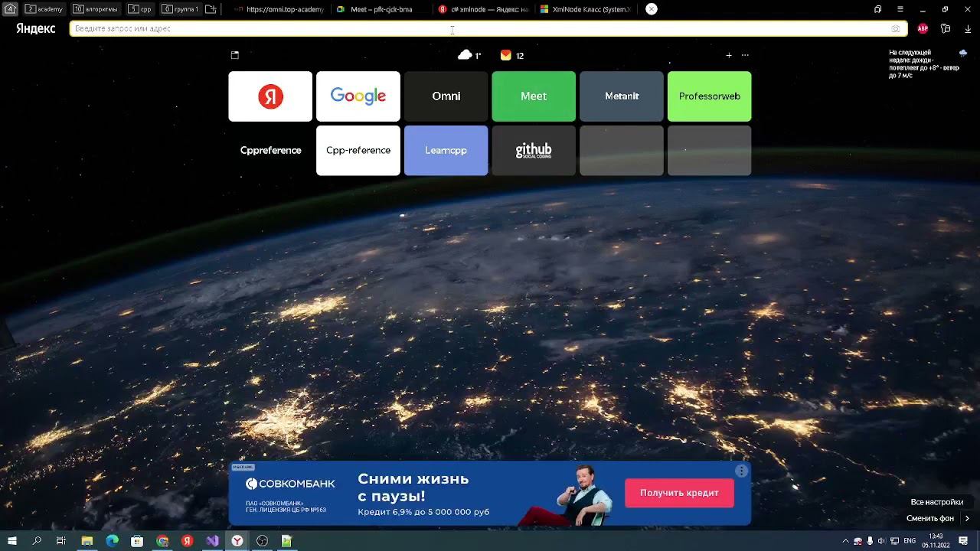This screenshot has width=980, height=551.
Task: Open the Meet tile
Action: pos(534,96)
